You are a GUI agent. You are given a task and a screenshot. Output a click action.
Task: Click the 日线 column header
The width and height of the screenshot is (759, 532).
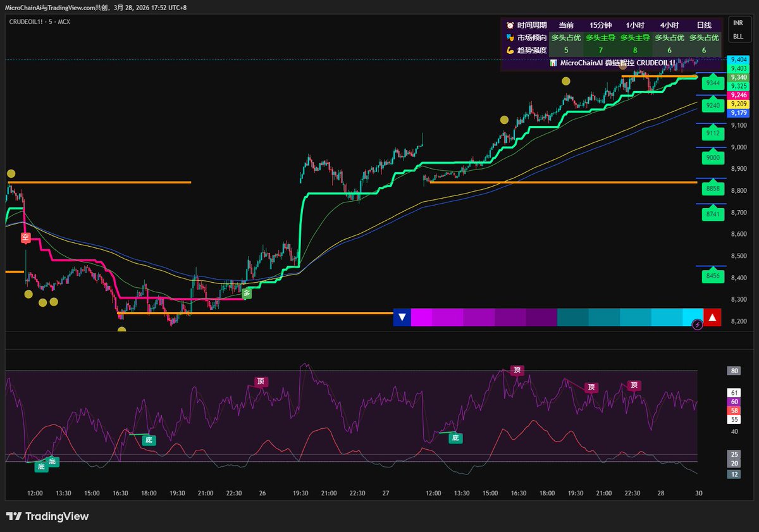704,25
